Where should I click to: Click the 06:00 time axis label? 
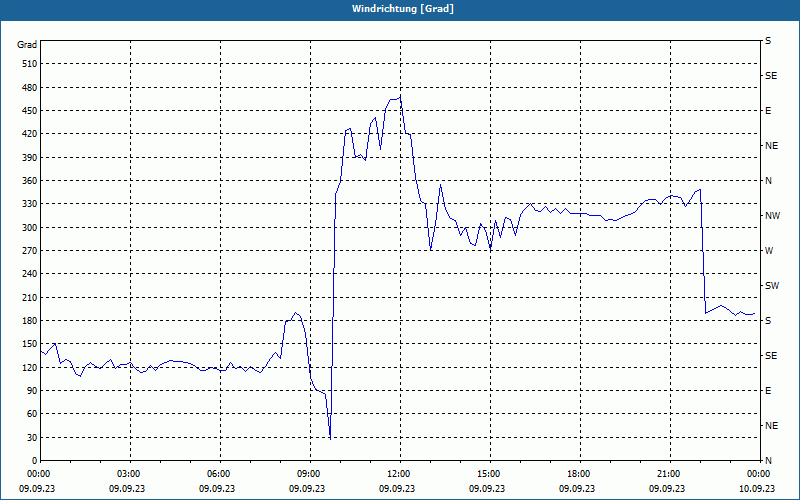(x=220, y=474)
